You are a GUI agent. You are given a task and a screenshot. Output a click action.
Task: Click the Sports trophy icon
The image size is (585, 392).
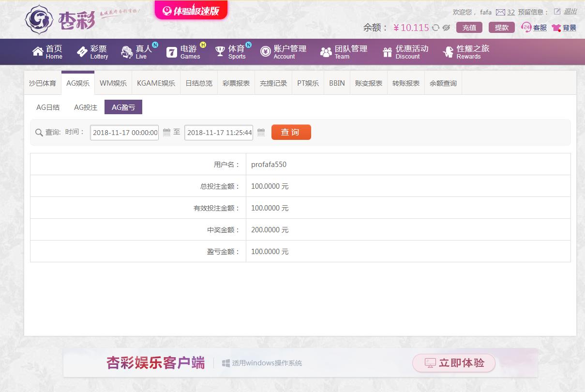pyautogui.click(x=220, y=52)
